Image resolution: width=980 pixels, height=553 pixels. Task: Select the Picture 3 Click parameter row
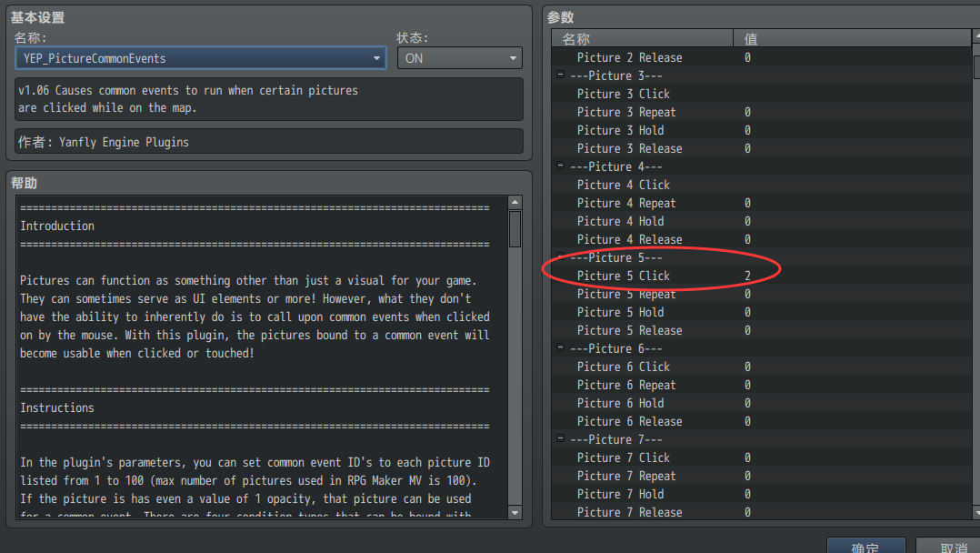click(761, 94)
